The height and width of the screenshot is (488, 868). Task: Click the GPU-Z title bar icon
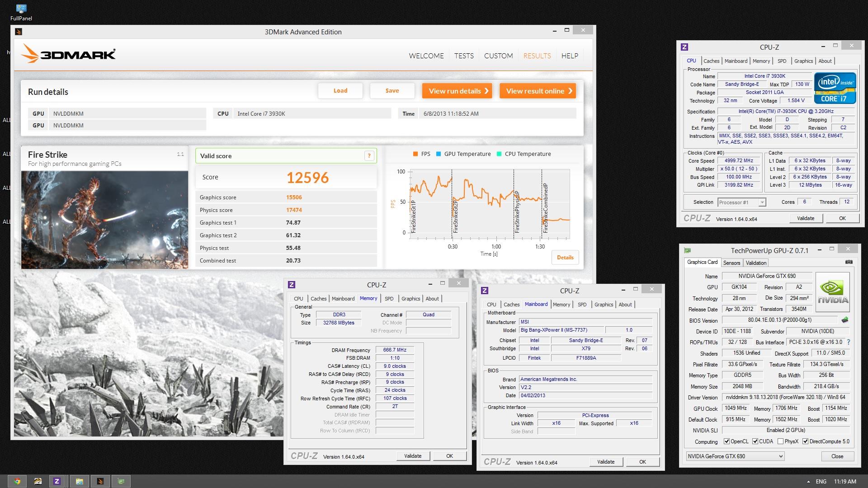click(x=688, y=250)
